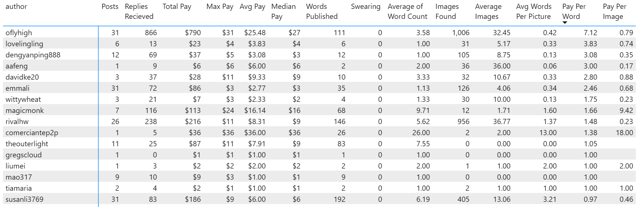Sort by the Max Pay header
This screenshot has height=207, width=644.
(x=220, y=6)
